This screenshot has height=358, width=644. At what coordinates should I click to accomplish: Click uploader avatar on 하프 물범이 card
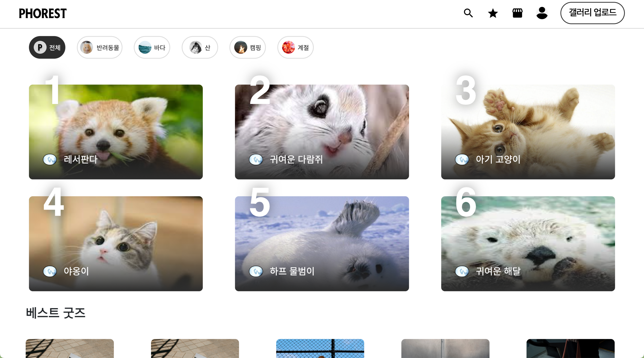coord(256,271)
